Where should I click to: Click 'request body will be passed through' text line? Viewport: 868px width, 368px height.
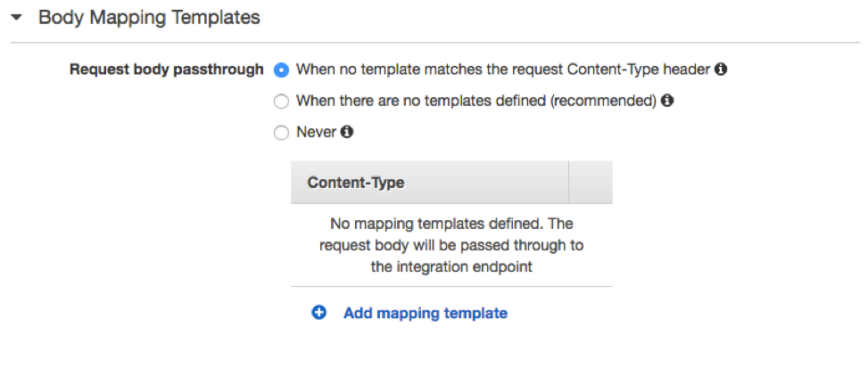tap(451, 244)
